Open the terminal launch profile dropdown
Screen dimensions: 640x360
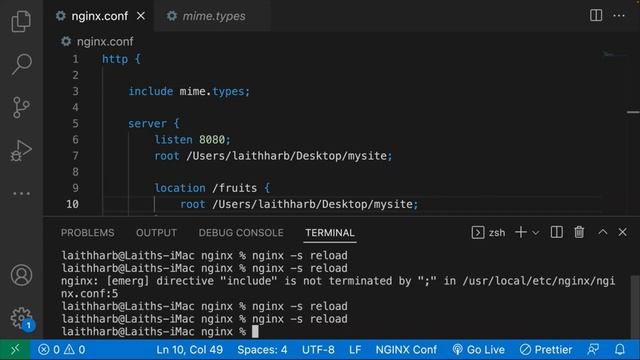(536, 233)
